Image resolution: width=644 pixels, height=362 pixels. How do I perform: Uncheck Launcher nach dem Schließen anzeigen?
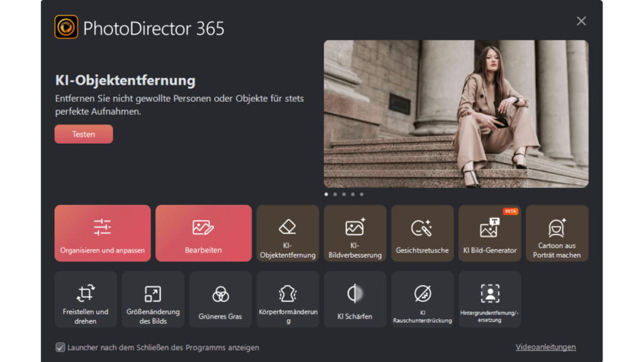coord(60,348)
